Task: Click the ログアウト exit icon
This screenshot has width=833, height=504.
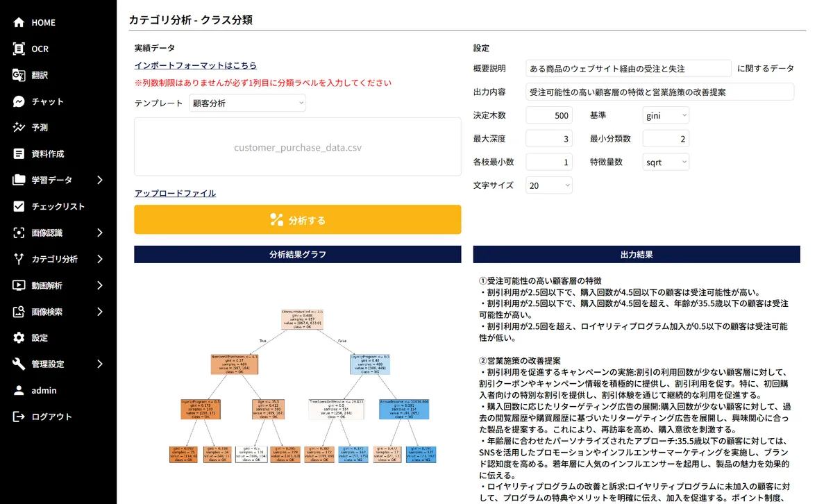Action: (19, 417)
